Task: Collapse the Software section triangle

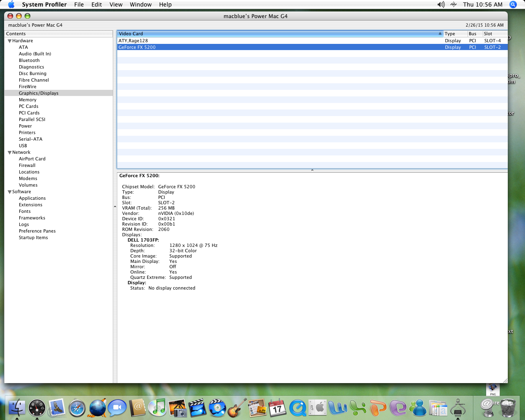Action: click(x=9, y=192)
